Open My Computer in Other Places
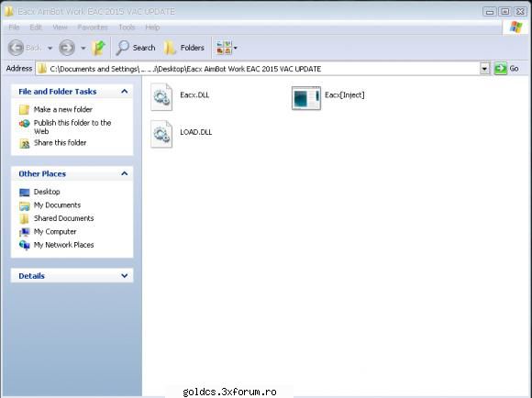 [55, 231]
